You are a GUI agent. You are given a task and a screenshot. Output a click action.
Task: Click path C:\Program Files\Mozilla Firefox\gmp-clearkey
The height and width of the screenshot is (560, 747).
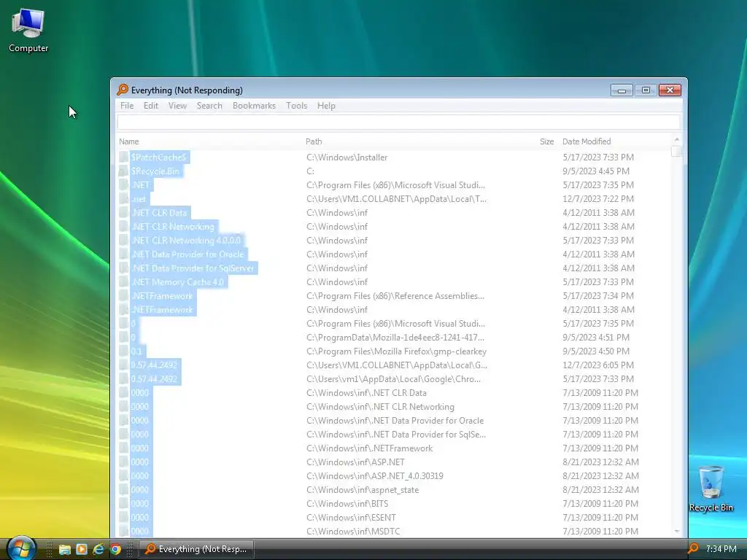click(396, 351)
